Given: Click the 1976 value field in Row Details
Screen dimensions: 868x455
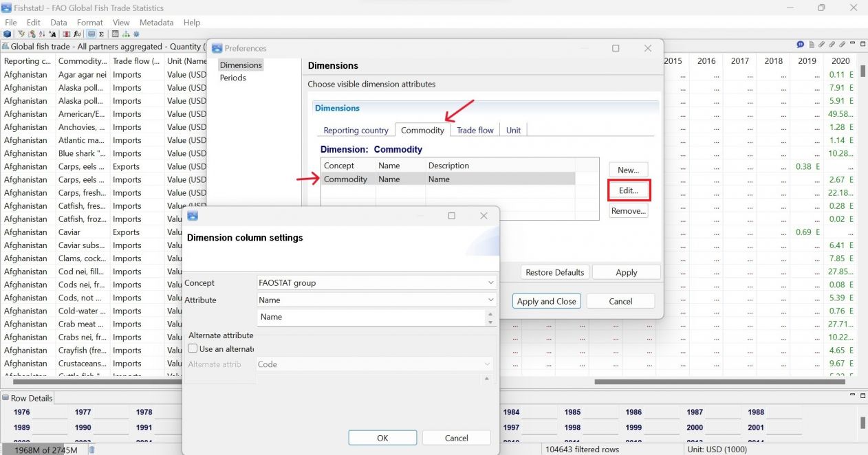Looking at the screenshot, I should click(50, 412).
